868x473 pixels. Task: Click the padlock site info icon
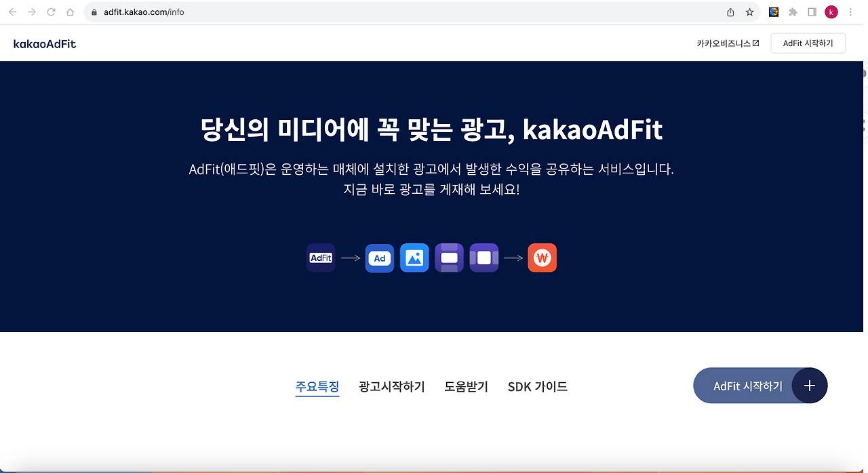[x=94, y=12]
